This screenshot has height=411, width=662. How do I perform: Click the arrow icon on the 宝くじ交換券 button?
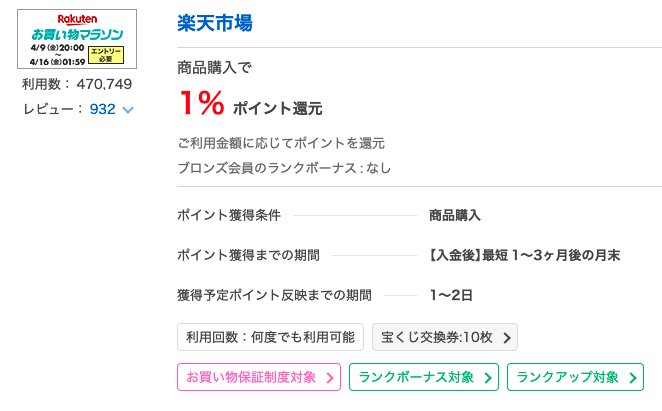(507, 338)
